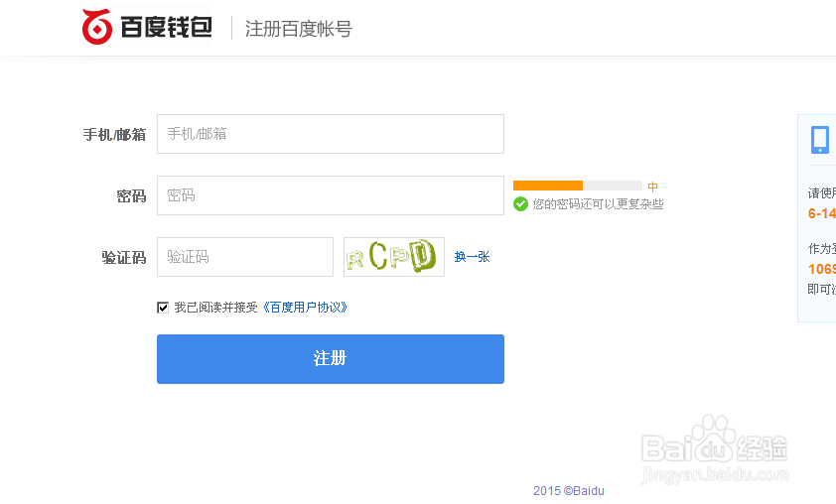Viewport: 836px width, 504px height.
Task: Click the red Baidu Wallet logo icon
Action: [97, 27]
